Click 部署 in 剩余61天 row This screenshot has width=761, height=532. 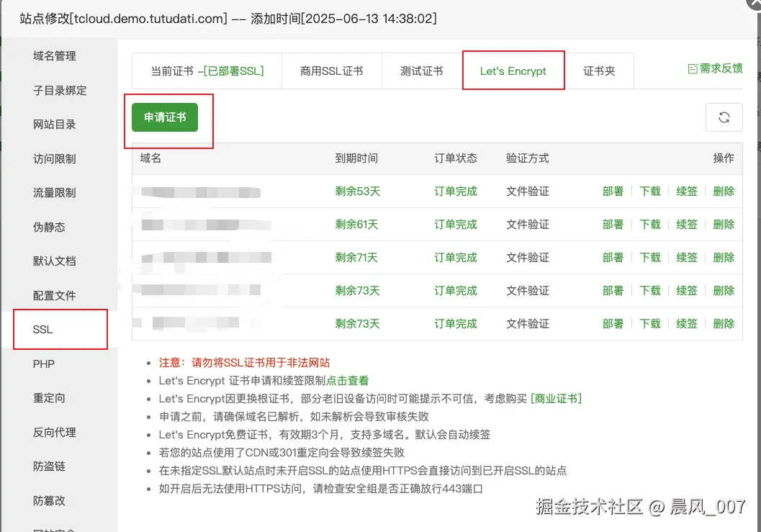point(613,225)
